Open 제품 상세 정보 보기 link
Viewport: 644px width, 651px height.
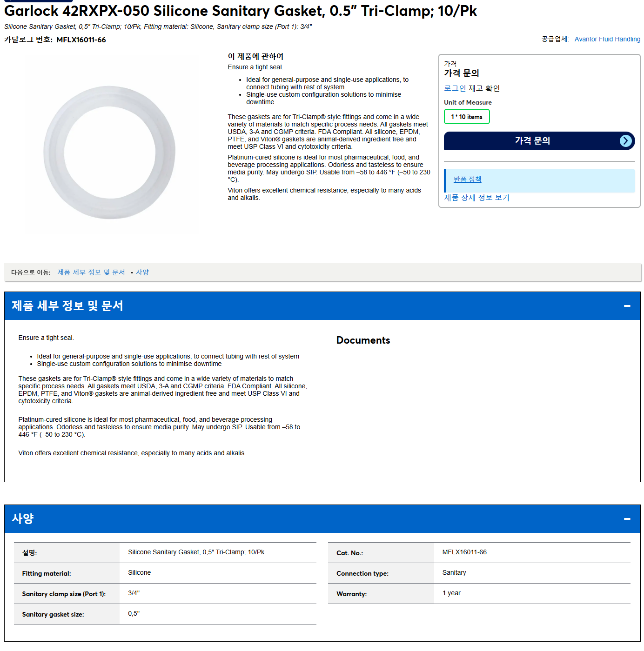476,198
